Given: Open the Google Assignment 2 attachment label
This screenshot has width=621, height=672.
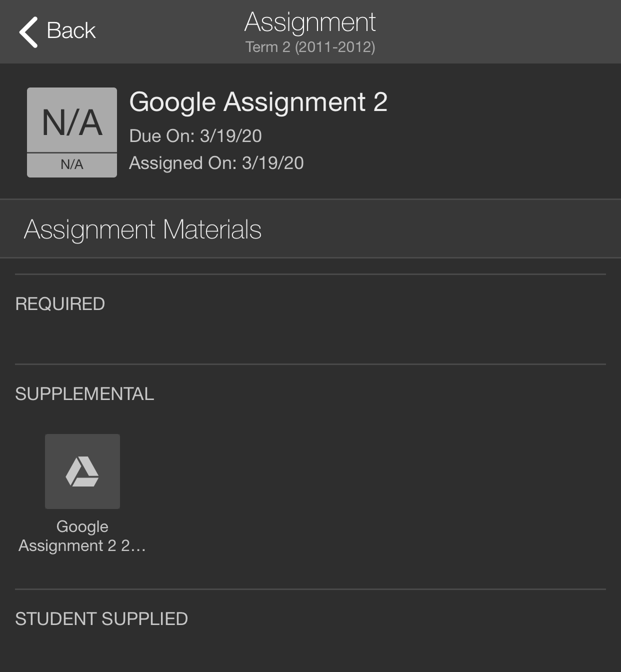Looking at the screenshot, I should (x=82, y=536).
